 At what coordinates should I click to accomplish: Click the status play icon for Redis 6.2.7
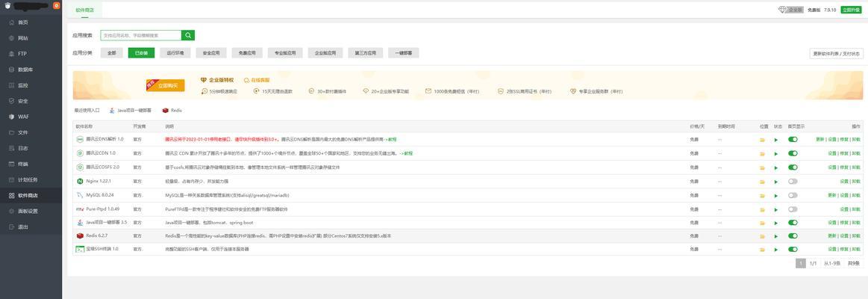click(x=776, y=236)
